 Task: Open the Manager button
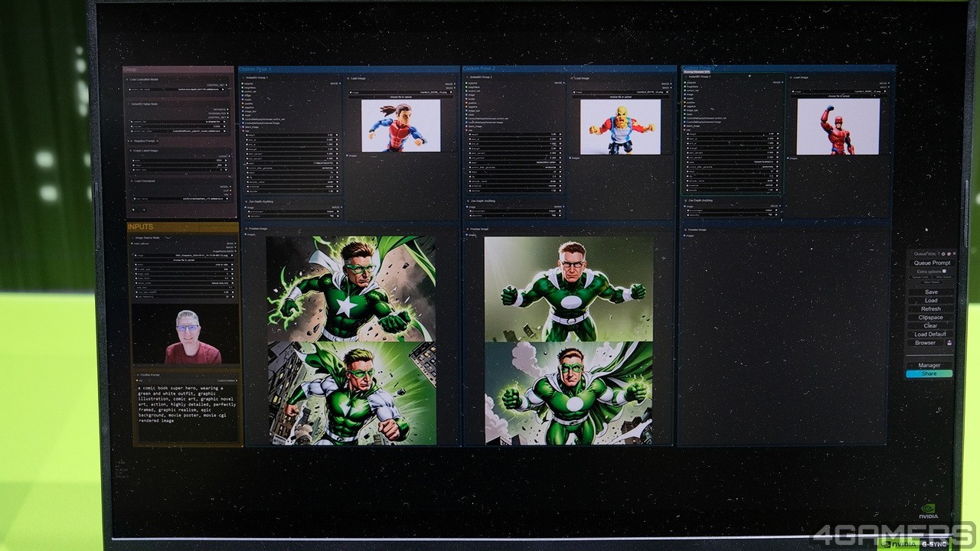pos(929,366)
